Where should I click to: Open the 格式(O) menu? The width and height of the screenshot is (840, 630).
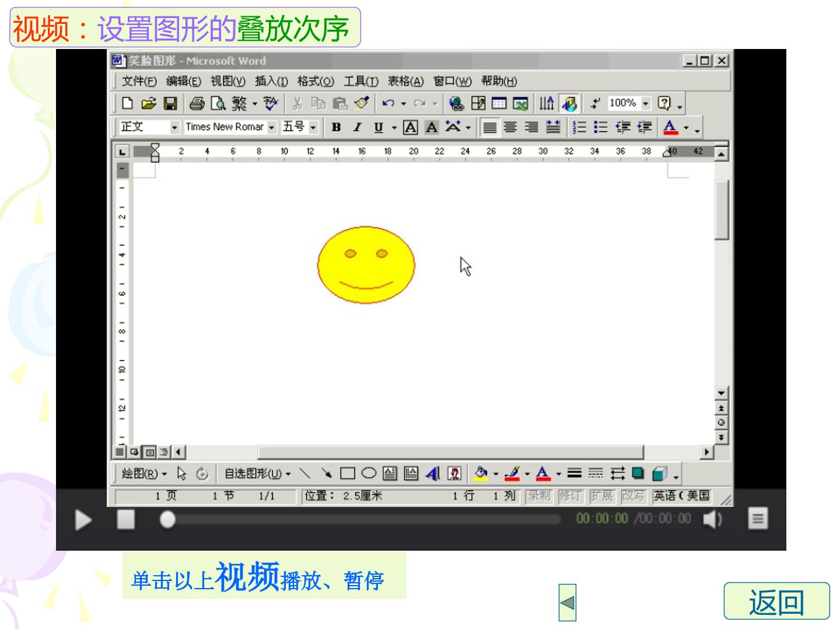(316, 81)
